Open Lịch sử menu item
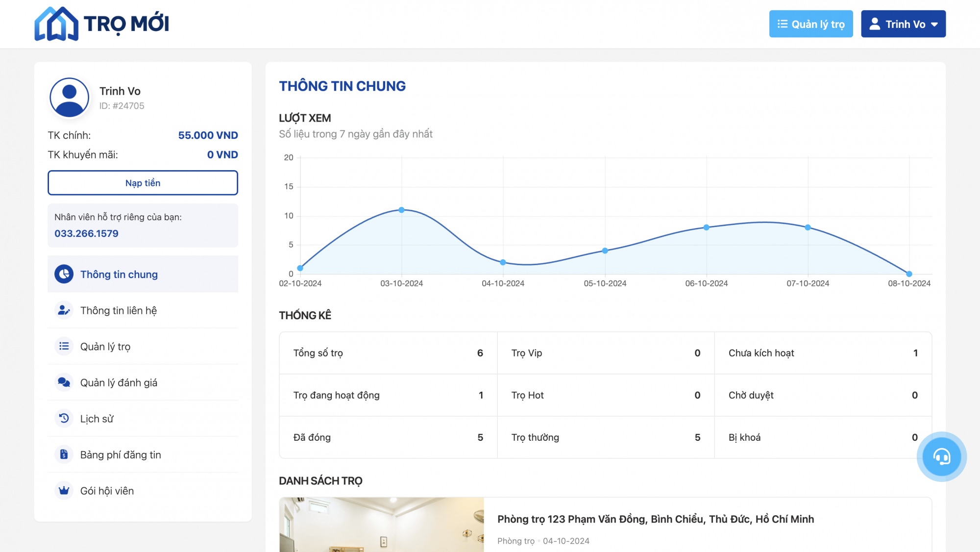Viewport: 980px width, 552px height. pos(143,418)
